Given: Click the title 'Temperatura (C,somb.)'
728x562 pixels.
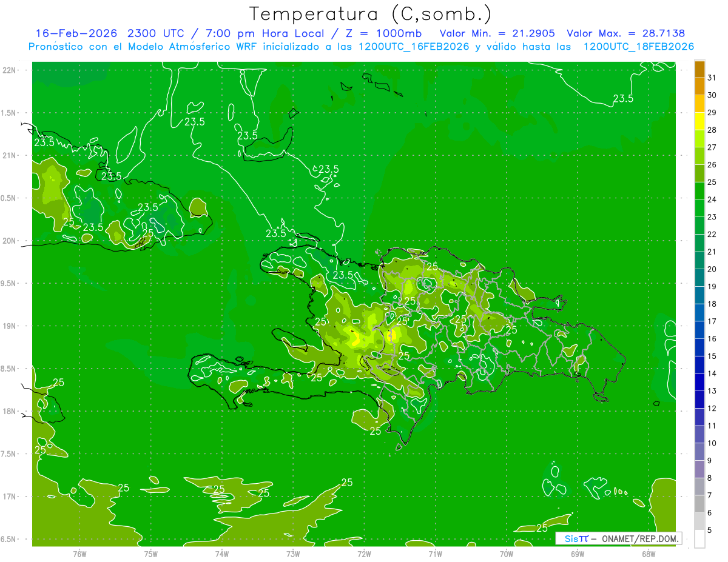Looking at the screenshot, I should [370, 14].
